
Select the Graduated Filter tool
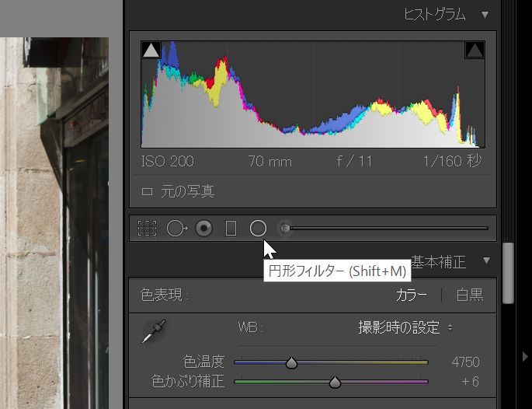(x=231, y=228)
